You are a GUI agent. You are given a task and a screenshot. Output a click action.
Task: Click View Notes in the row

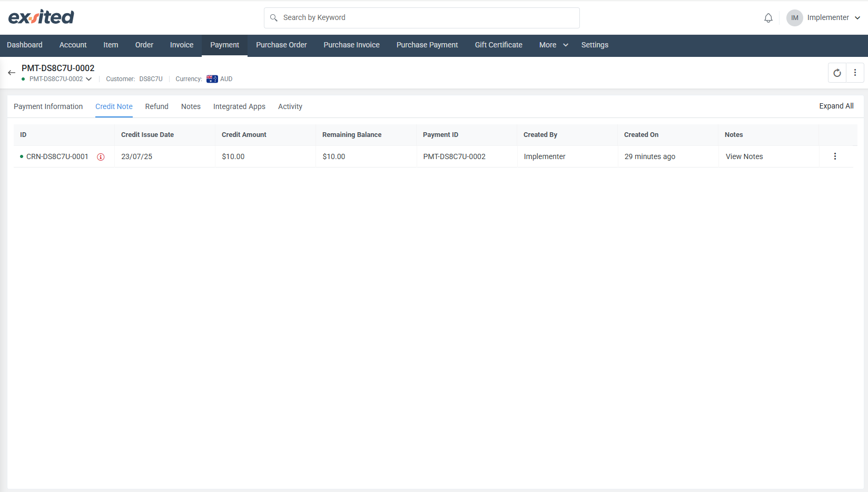[744, 156]
